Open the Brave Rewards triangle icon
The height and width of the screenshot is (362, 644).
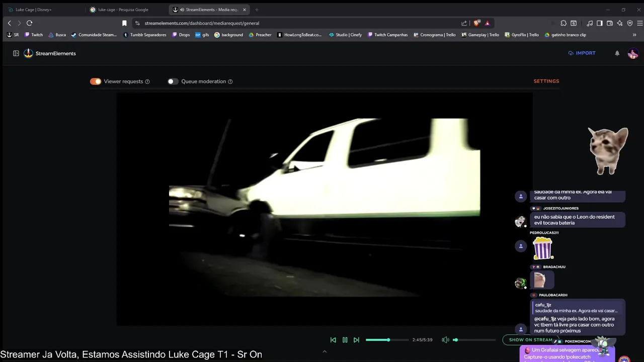pos(488,23)
